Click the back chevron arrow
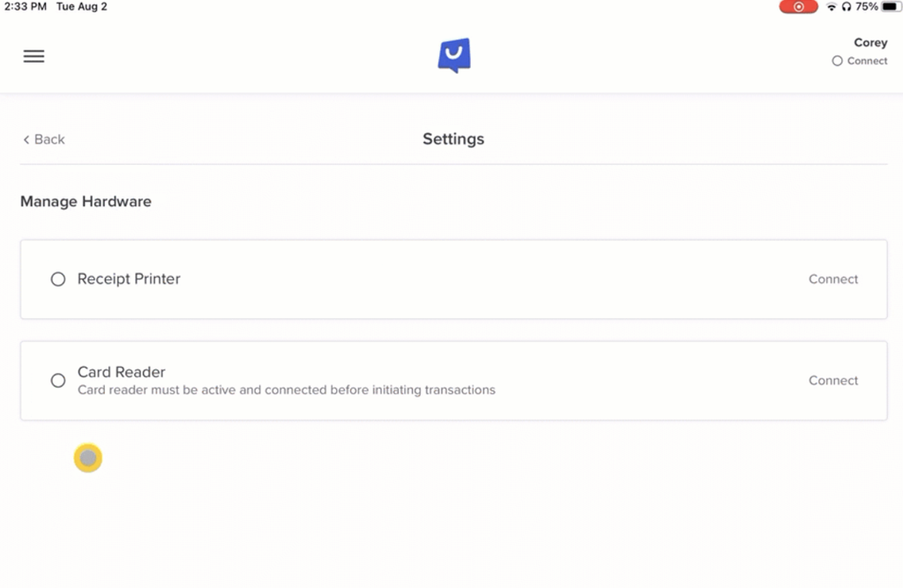The image size is (903, 588). click(x=26, y=139)
